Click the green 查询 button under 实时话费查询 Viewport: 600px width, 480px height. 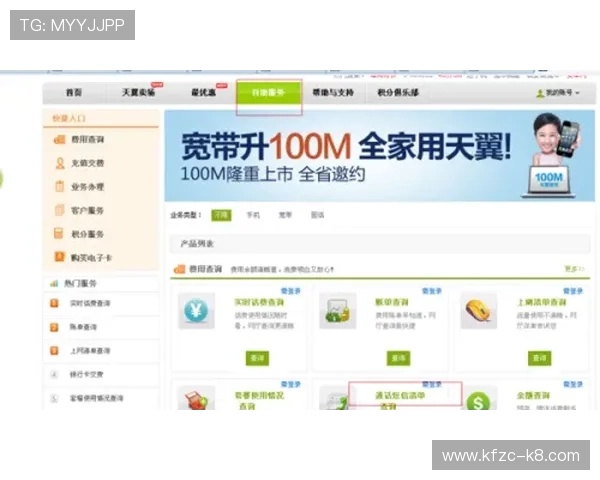coord(257,358)
